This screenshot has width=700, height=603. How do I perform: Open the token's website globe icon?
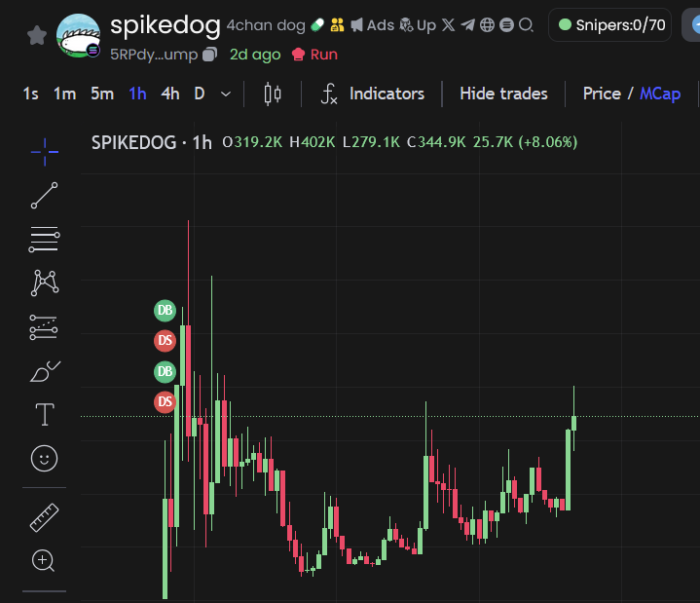487,25
